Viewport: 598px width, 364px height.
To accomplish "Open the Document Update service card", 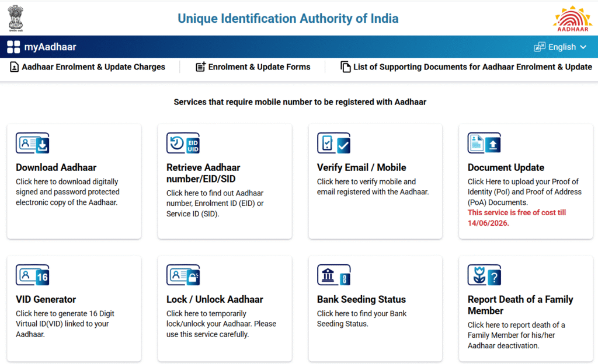I will pos(526,181).
